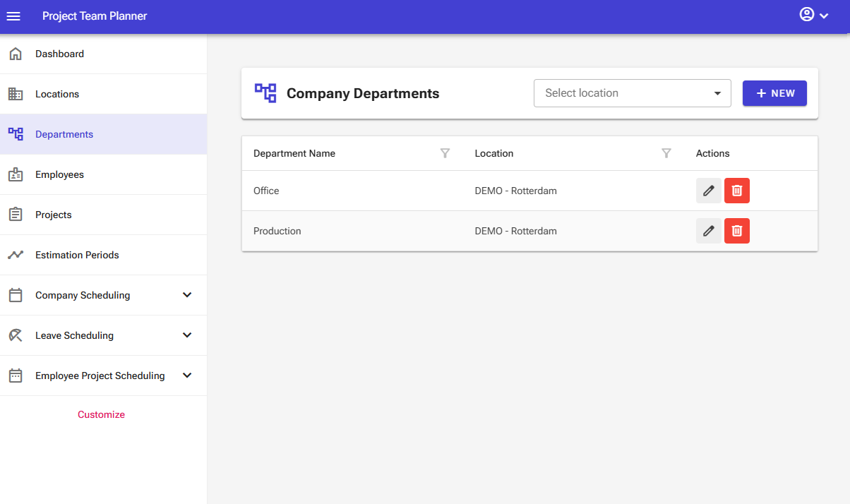The width and height of the screenshot is (850, 504).
Task: Expand the Leave Scheduling submenu chevron
Action: click(187, 335)
